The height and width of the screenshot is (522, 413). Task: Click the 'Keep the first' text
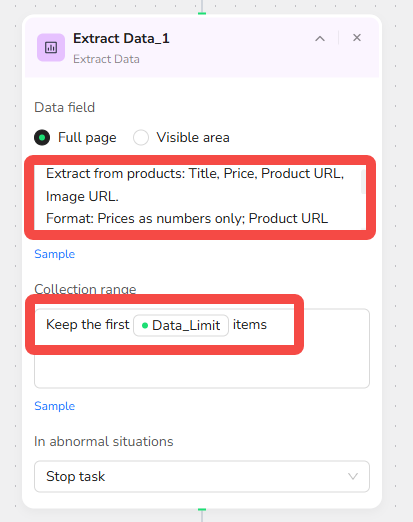click(88, 324)
